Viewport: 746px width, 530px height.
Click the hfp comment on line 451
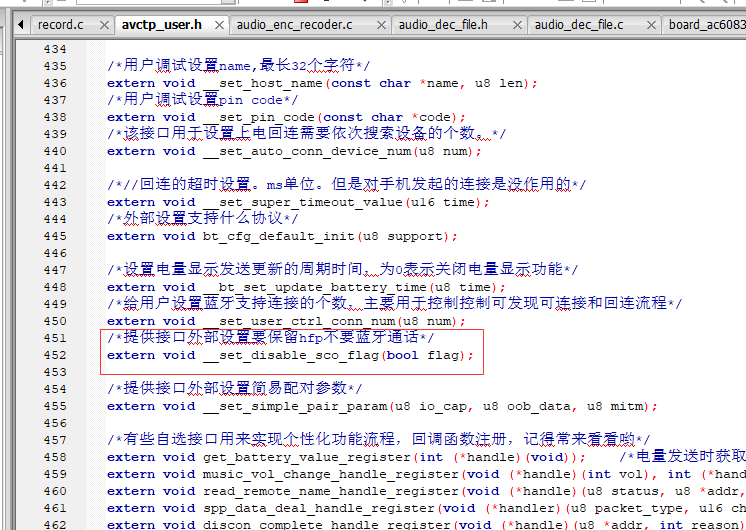(x=271, y=337)
